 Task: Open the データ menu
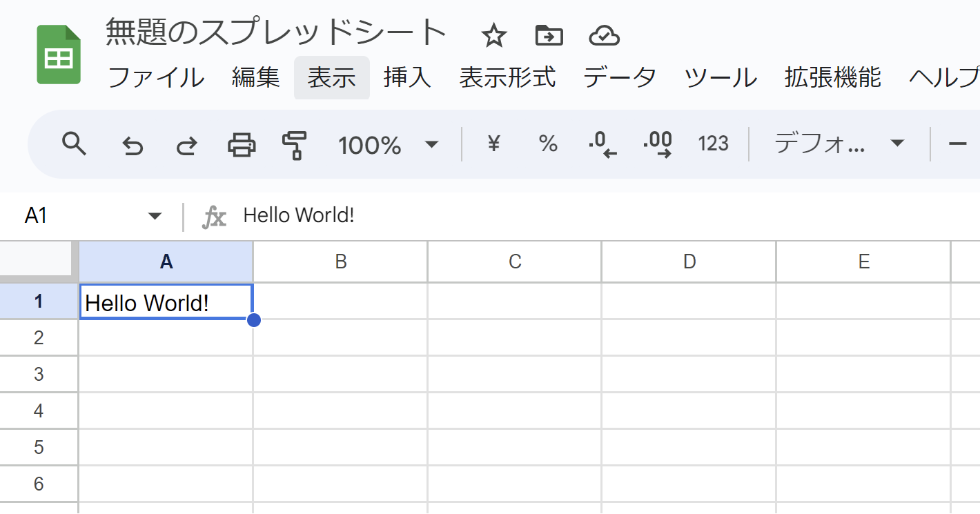(x=619, y=78)
